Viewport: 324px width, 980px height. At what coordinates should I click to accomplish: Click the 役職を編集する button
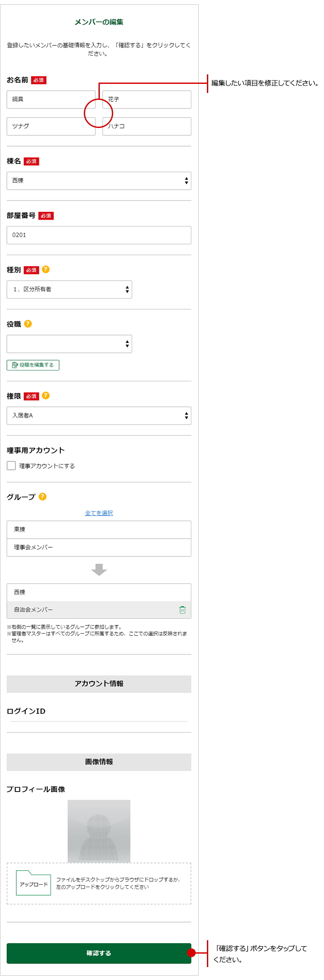33,365
